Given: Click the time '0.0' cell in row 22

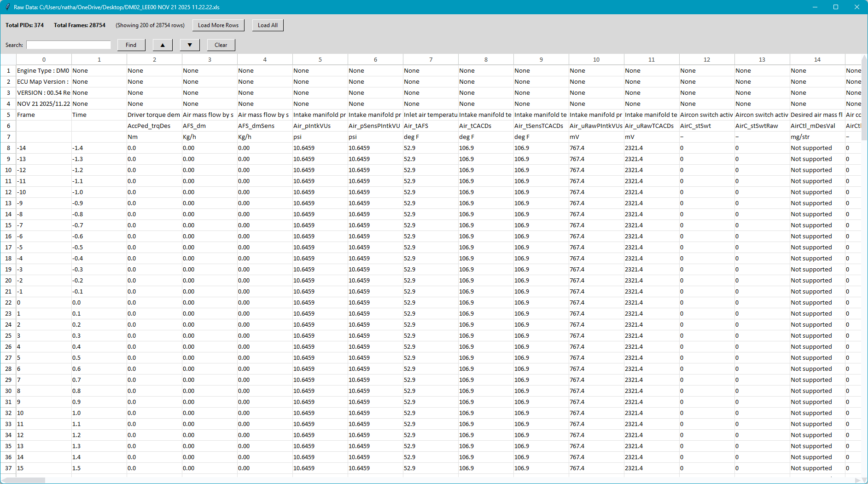Looking at the screenshot, I should point(99,303).
